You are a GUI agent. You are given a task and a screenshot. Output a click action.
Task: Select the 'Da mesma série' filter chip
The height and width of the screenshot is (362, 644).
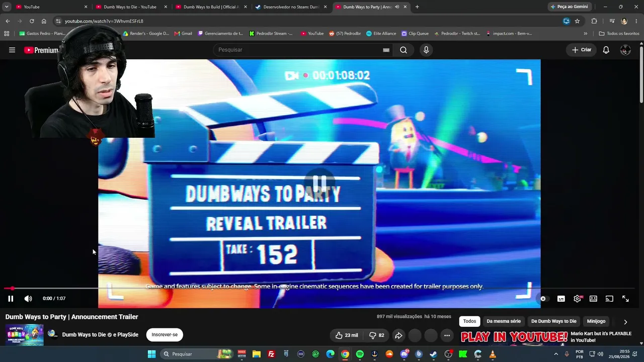click(504, 321)
